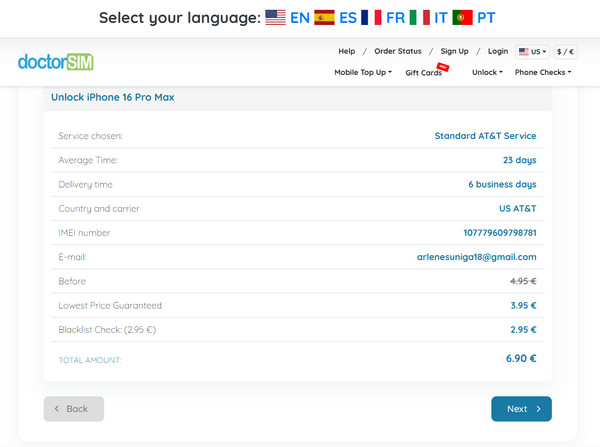
Task: Click the Service chosen label
Action: pos(90,136)
